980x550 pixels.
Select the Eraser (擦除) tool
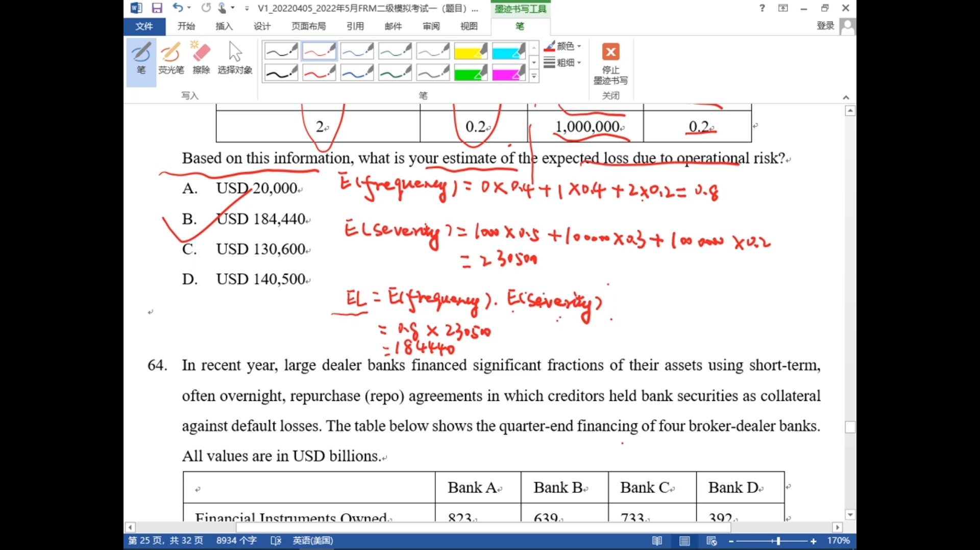coord(201,59)
